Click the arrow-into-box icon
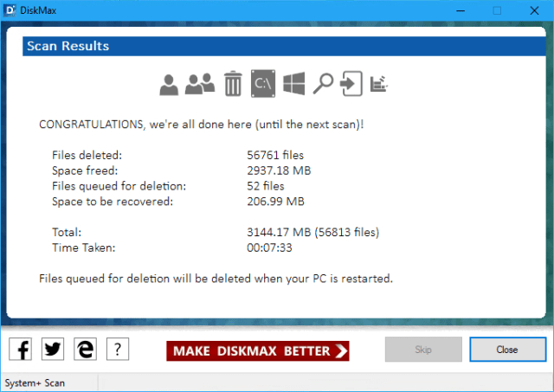The width and height of the screenshot is (554, 392). pyautogui.click(x=350, y=84)
